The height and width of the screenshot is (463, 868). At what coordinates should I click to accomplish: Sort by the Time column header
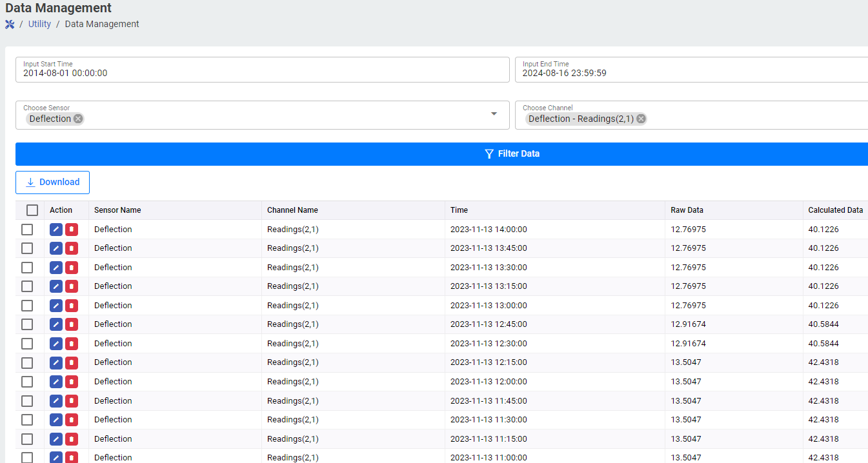click(459, 210)
